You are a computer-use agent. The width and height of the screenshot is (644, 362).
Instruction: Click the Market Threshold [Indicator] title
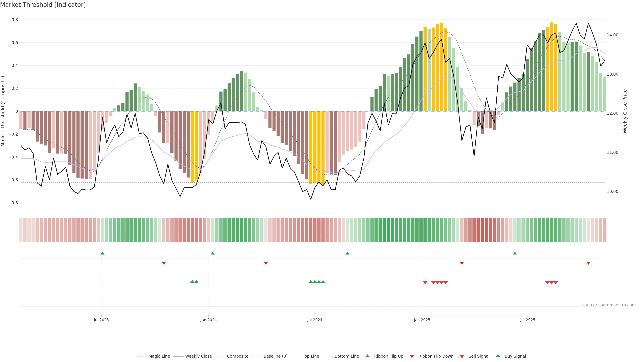(x=43, y=5)
